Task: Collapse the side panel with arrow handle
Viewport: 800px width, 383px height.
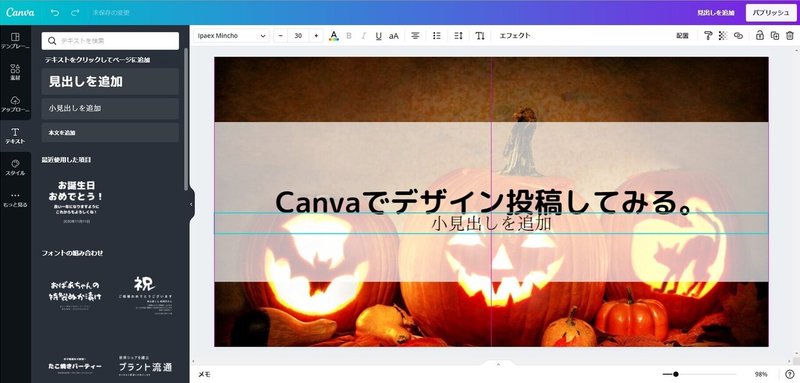Action: pyautogui.click(x=191, y=205)
